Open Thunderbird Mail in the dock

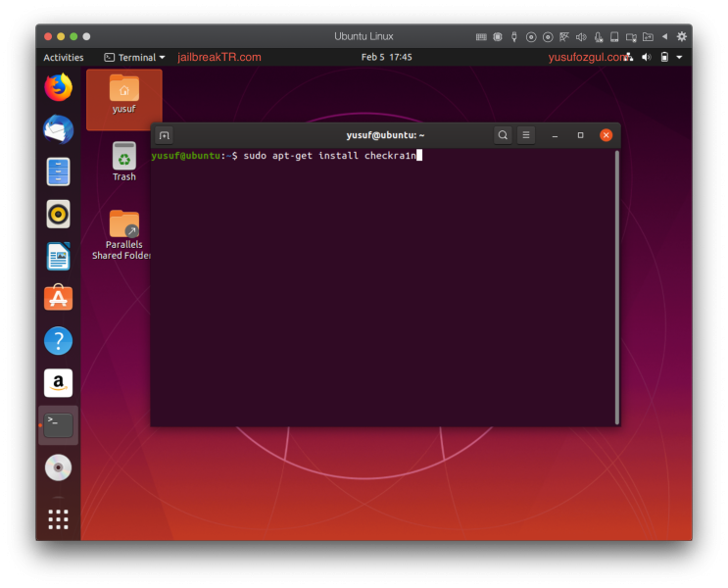tap(59, 129)
